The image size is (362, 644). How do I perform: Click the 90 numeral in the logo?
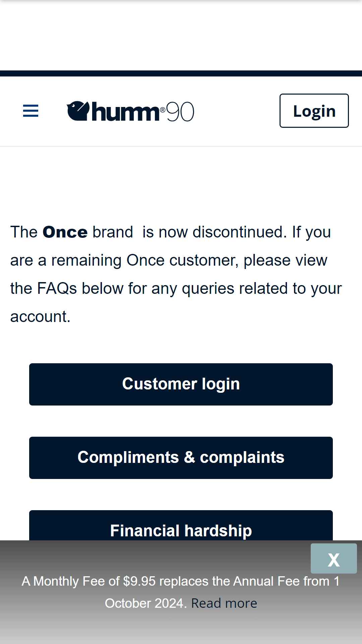(x=180, y=112)
